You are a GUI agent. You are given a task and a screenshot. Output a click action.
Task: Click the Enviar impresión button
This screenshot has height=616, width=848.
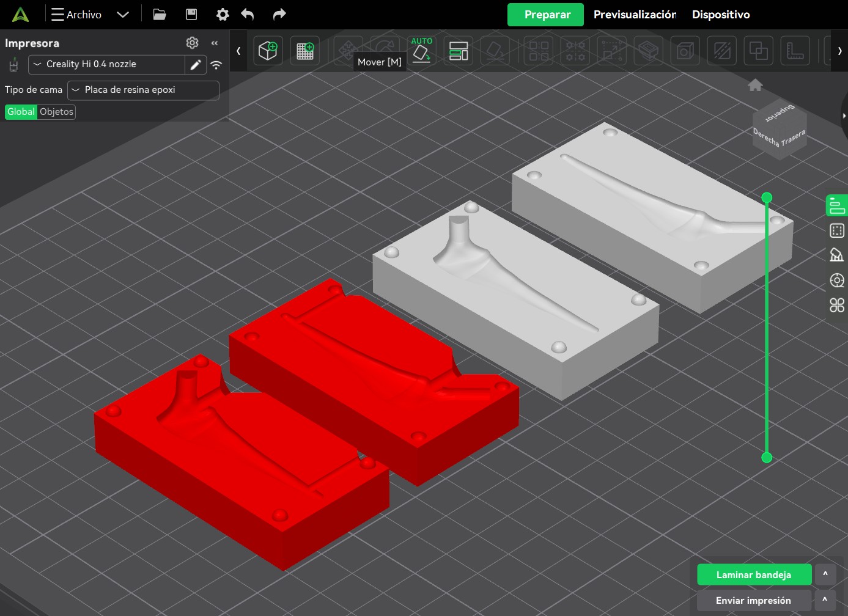754,600
